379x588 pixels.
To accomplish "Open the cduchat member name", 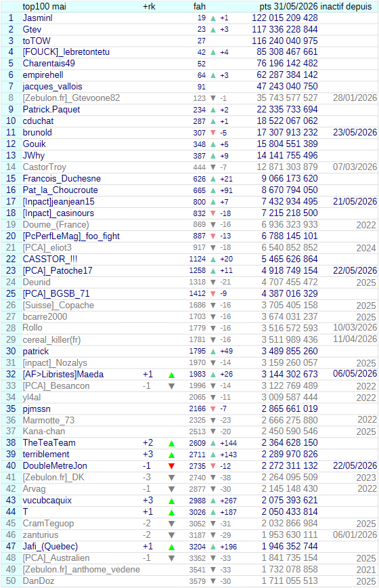I will click(38, 121).
